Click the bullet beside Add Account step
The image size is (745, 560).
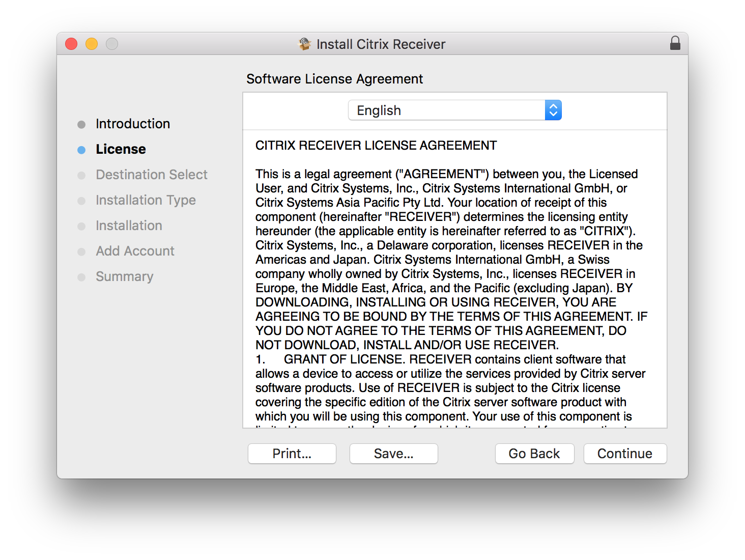pos(82,251)
